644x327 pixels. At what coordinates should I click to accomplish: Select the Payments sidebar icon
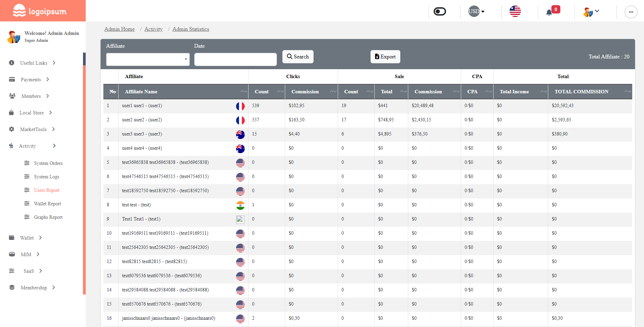point(12,80)
